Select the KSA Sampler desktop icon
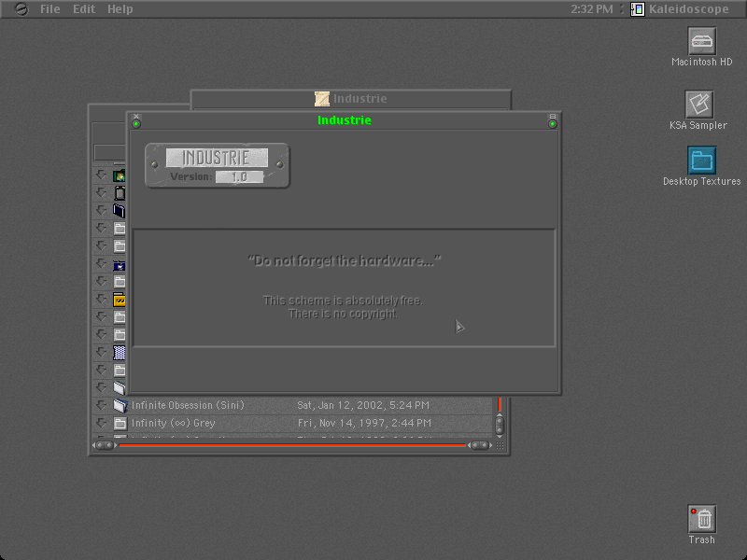The width and height of the screenshot is (747, 560). (x=698, y=105)
